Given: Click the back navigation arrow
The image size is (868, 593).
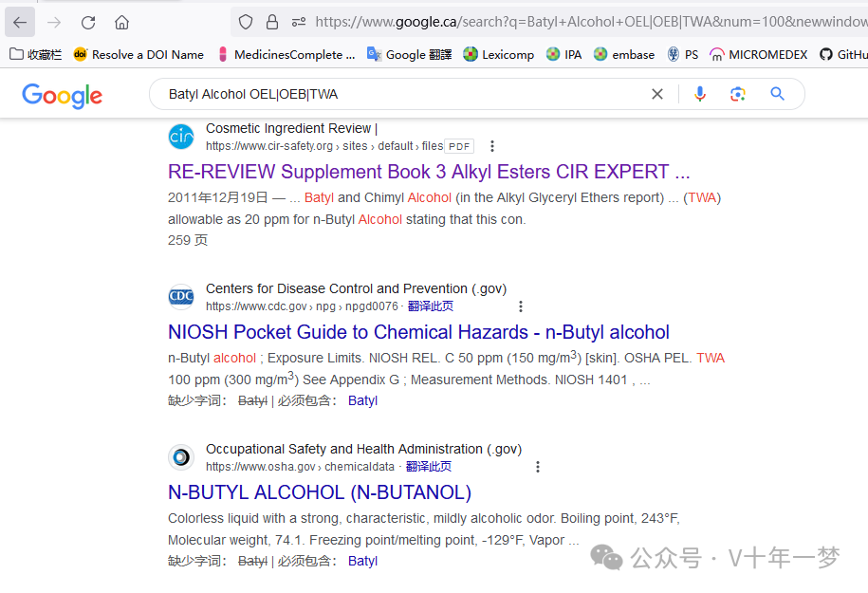Looking at the screenshot, I should 20,20.
